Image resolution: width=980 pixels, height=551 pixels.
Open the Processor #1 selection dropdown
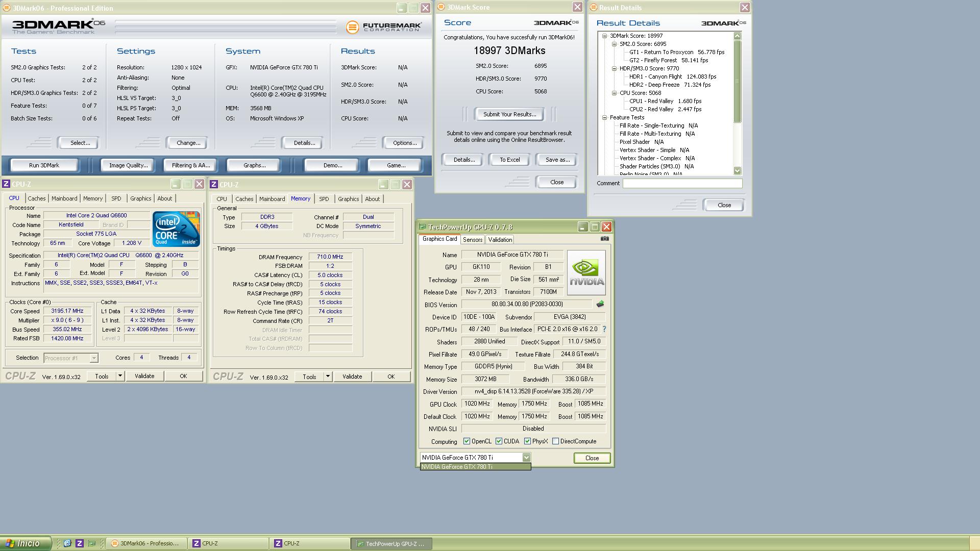94,358
